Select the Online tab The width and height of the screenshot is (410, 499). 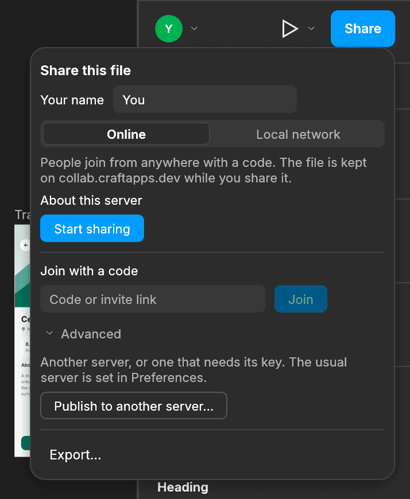[x=126, y=134]
